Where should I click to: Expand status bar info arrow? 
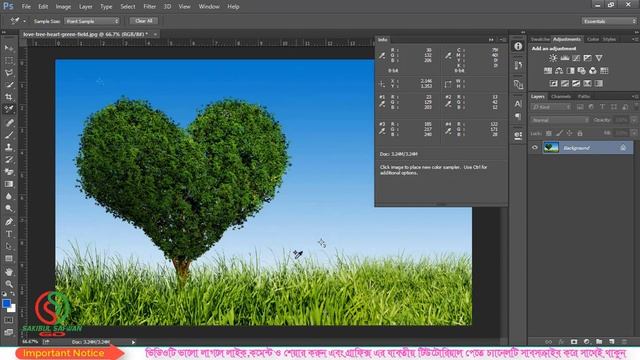133,342
